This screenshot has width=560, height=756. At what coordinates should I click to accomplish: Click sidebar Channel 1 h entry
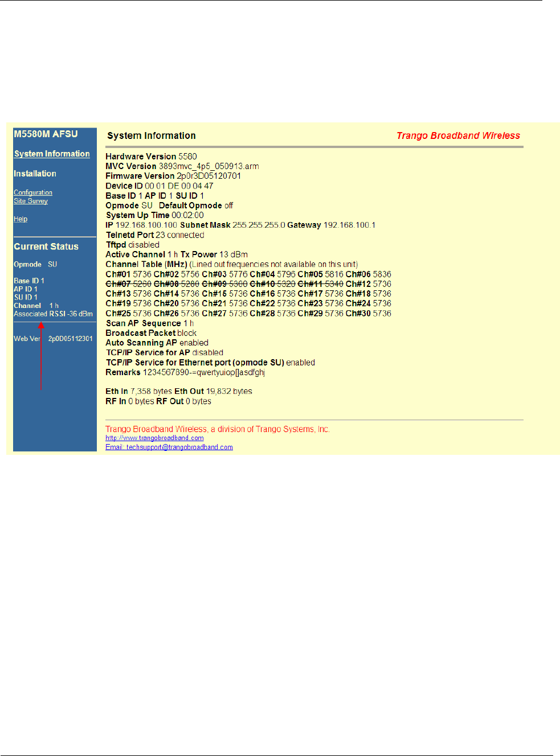pos(36,306)
